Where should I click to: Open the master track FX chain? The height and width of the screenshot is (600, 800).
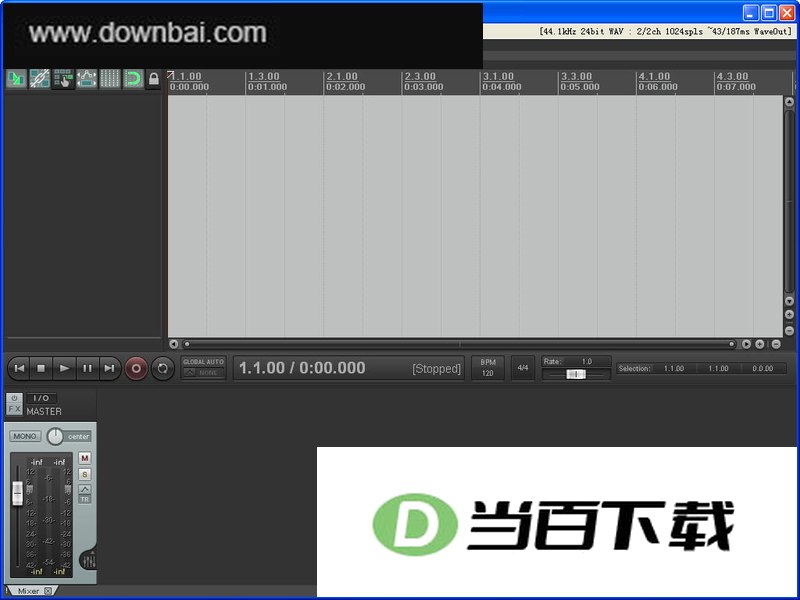pos(14,409)
